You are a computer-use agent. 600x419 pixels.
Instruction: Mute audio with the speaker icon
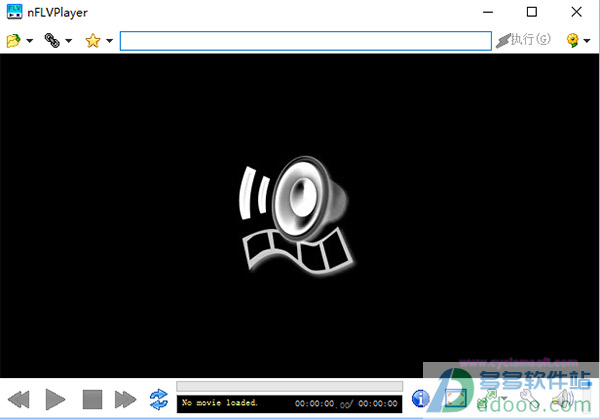coord(565,398)
